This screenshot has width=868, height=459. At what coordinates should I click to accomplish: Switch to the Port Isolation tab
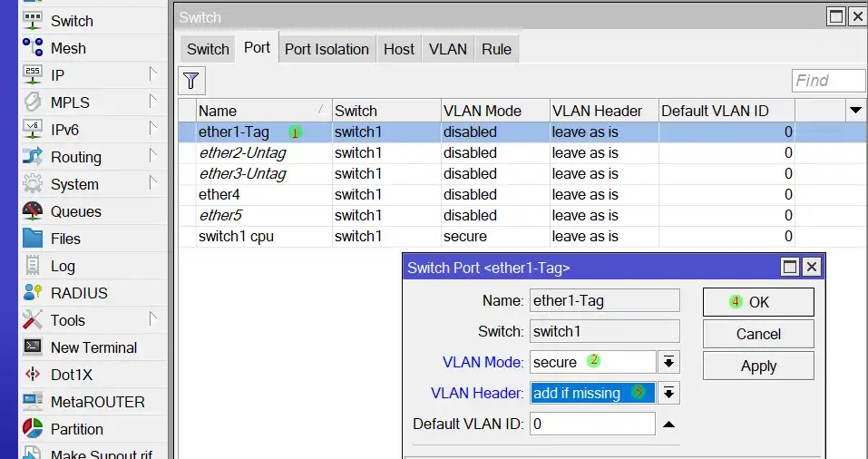pos(327,49)
